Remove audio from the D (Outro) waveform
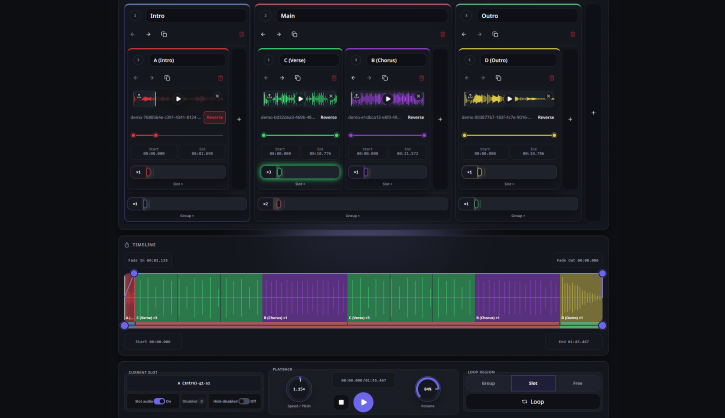The height and width of the screenshot is (418, 725). pyautogui.click(x=548, y=96)
